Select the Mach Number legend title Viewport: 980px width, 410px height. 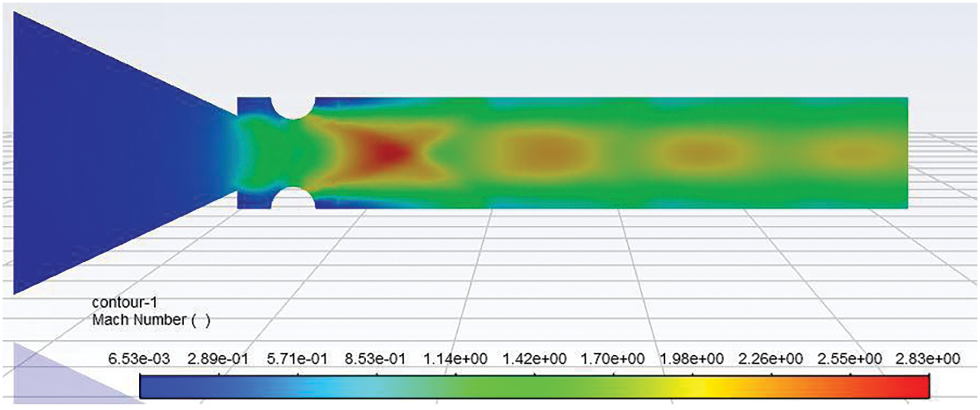click(151, 320)
